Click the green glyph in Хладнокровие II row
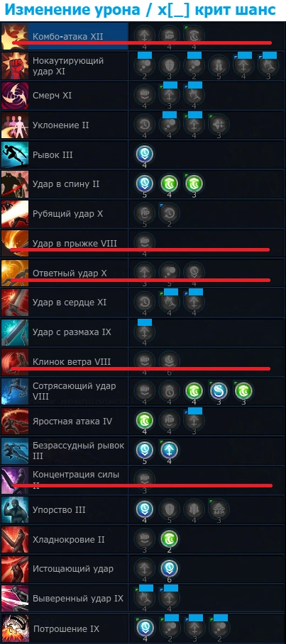Screen dimensions: 286x644 [170, 539]
